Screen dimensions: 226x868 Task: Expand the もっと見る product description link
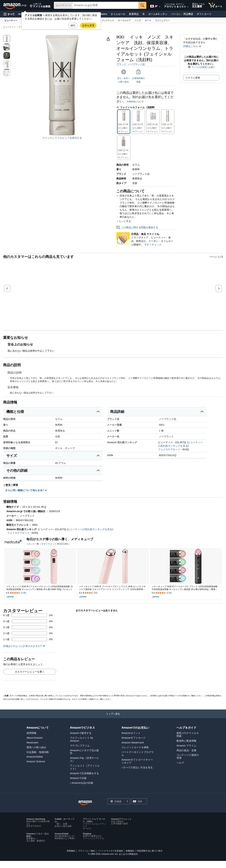pyautogui.click(x=124, y=221)
